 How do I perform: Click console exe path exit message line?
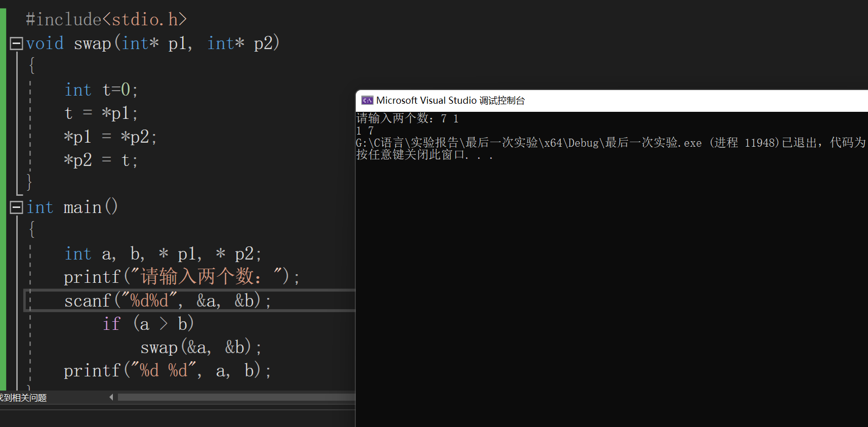611,143
